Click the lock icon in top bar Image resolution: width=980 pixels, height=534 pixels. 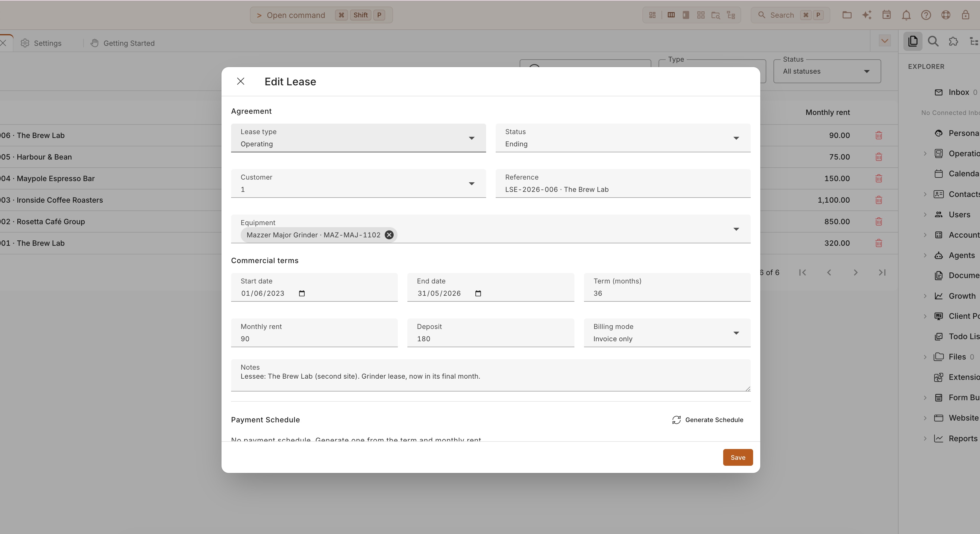(966, 15)
